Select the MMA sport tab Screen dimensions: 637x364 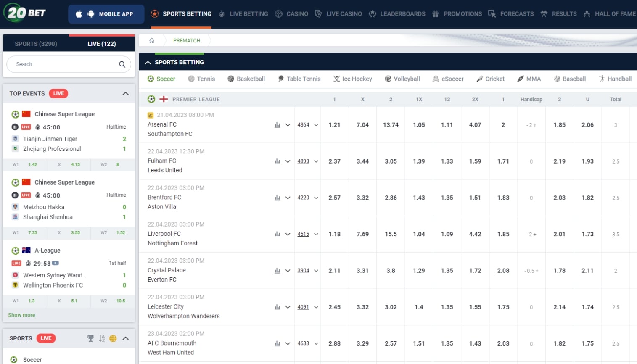[529, 79]
